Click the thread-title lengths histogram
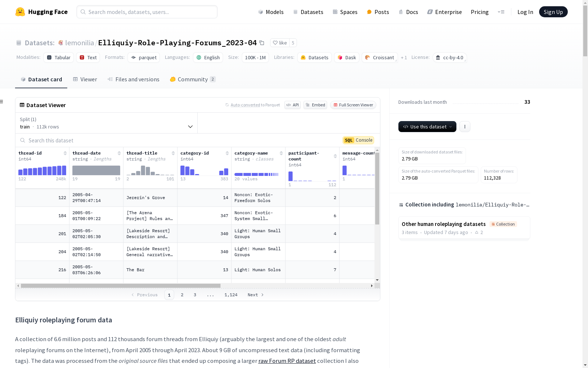The image size is (588, 368). (x=150, y=170)
